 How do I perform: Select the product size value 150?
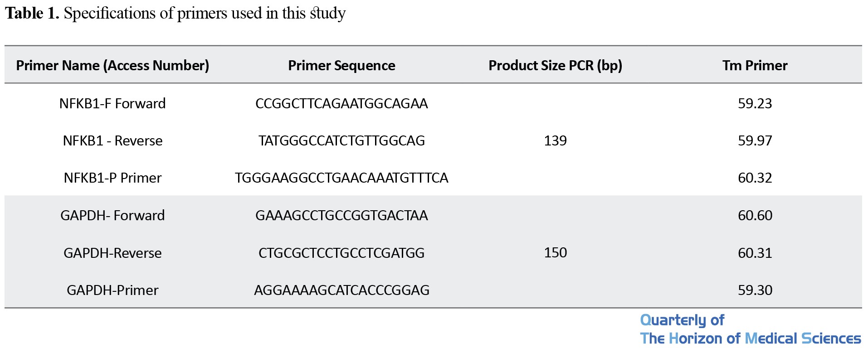tap(555, 252)
